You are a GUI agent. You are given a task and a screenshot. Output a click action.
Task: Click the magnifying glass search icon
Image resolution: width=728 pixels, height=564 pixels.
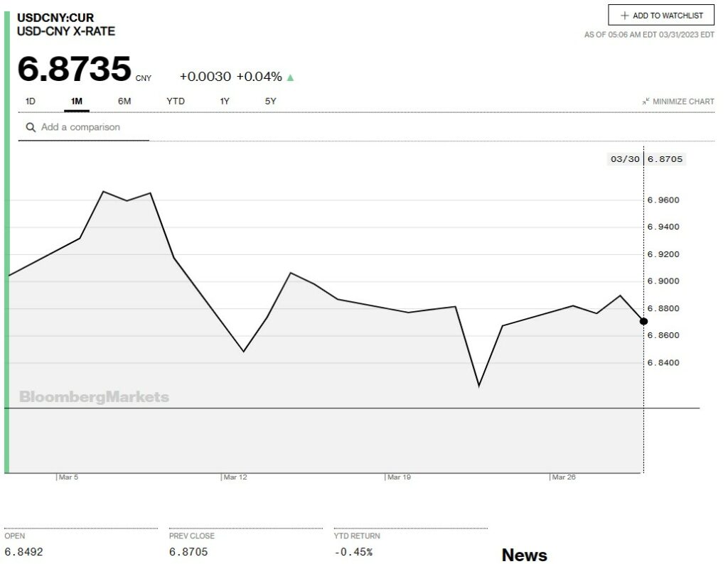pyautogui.click(x=31, y=127)
